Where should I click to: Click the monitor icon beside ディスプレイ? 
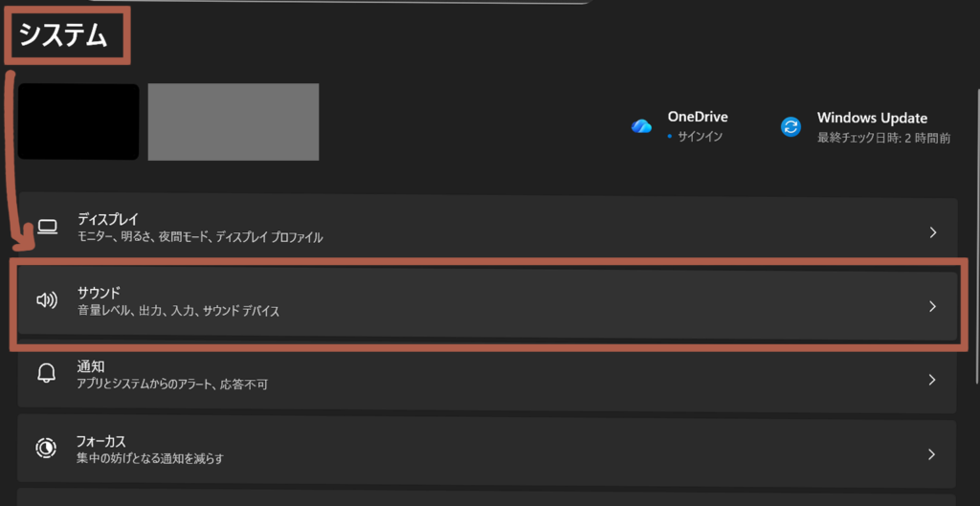click(x=47, y=228)
